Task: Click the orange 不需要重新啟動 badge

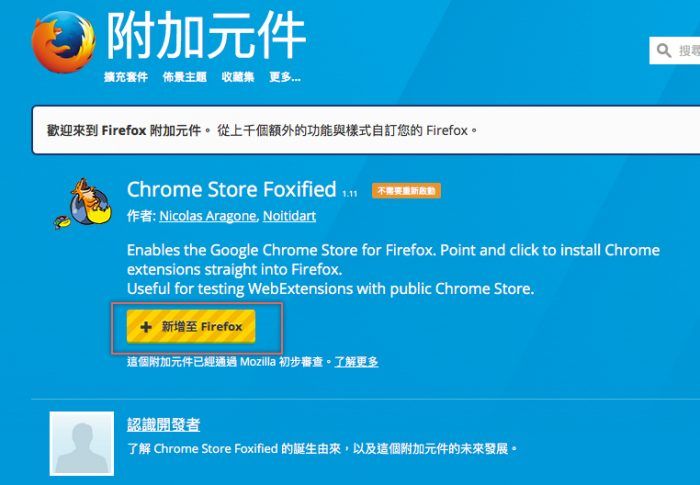Action: pos(405,190)
